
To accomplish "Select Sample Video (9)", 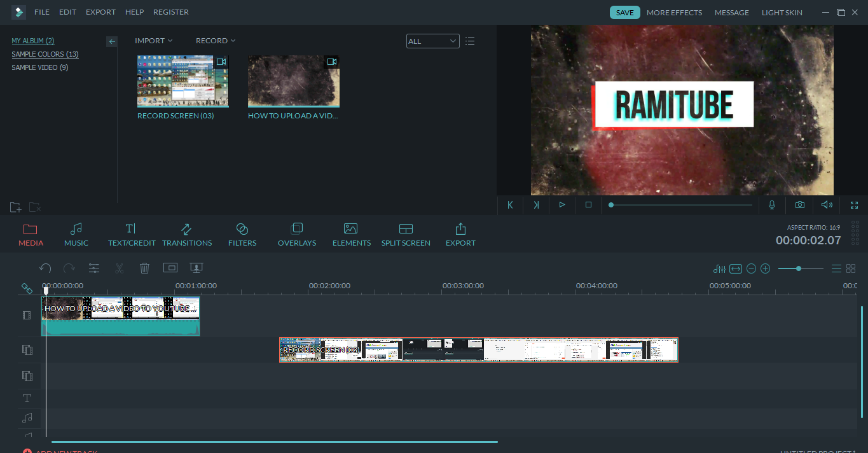I will tap(40, 67).
